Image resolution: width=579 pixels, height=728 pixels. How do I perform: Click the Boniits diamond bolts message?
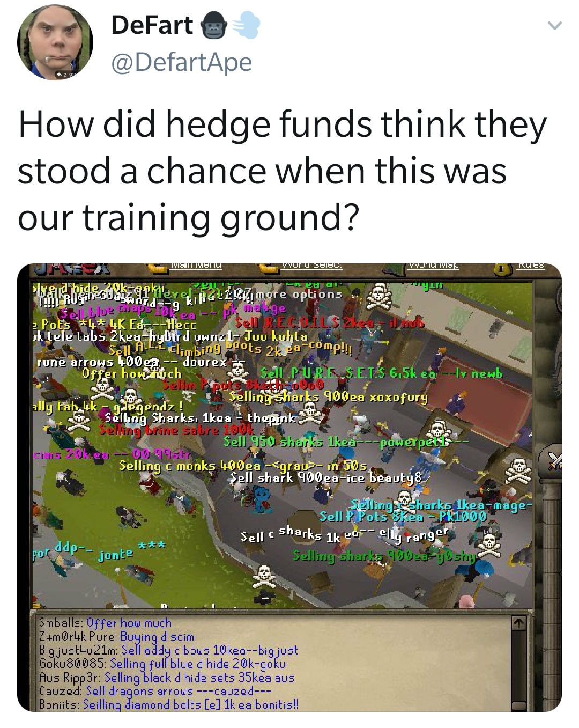[x=169, y=704]
